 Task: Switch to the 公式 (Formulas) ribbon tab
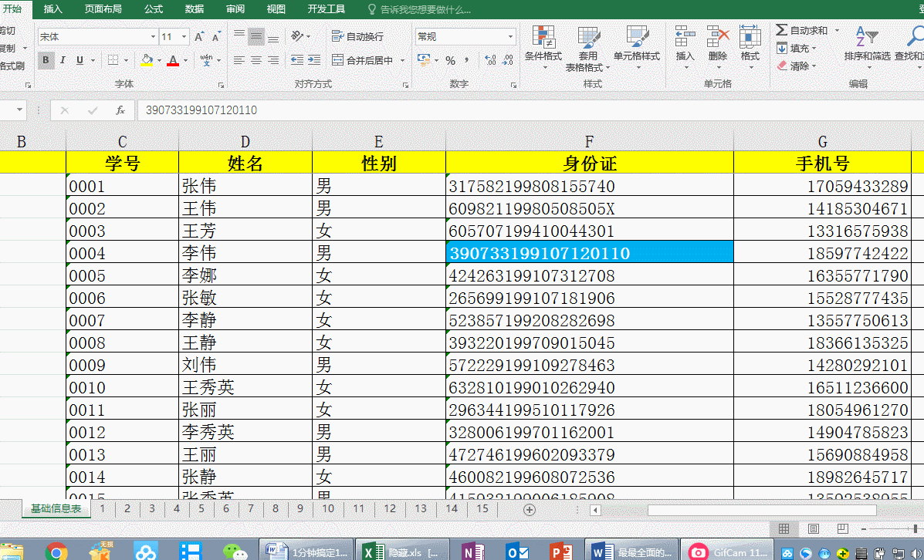pyautogui.click(x=153, y=9)
